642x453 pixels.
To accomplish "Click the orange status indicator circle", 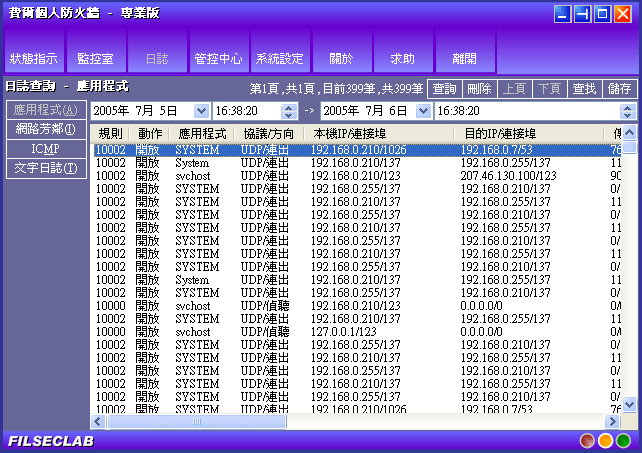I will coord(605,440).
